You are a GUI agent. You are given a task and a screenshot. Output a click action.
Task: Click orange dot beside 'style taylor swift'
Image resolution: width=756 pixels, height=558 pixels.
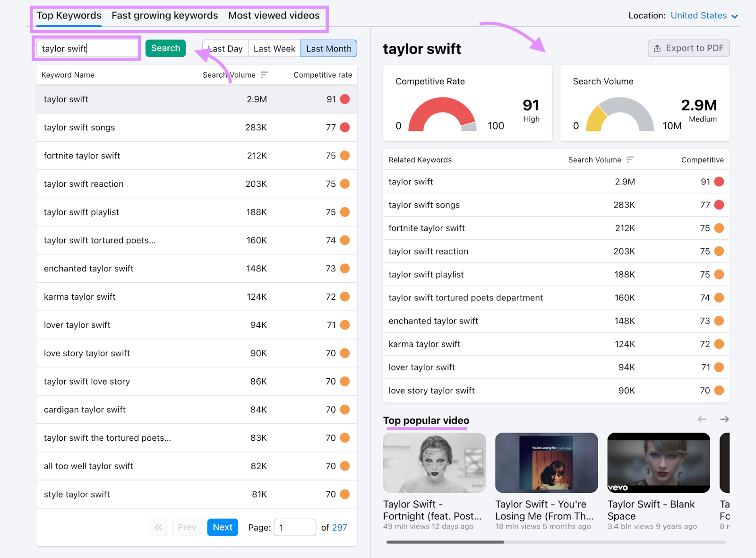coord(345,494)
